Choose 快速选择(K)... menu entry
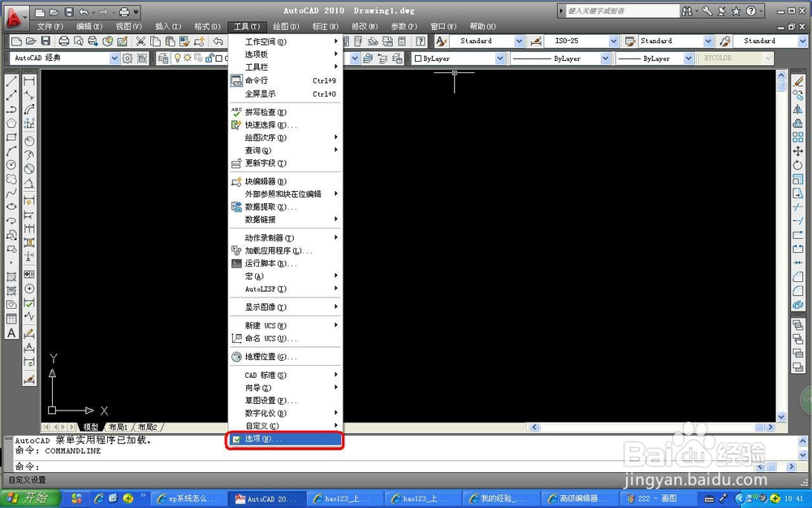The image size is (812, 508). click(285, 125)
